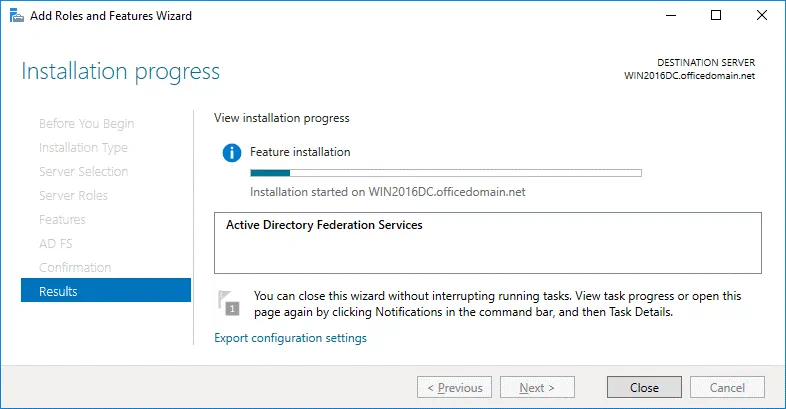Minimize the Add Roles and Features Wizard
This screenshot has width=786, height=409.
[x=669, y=16]
